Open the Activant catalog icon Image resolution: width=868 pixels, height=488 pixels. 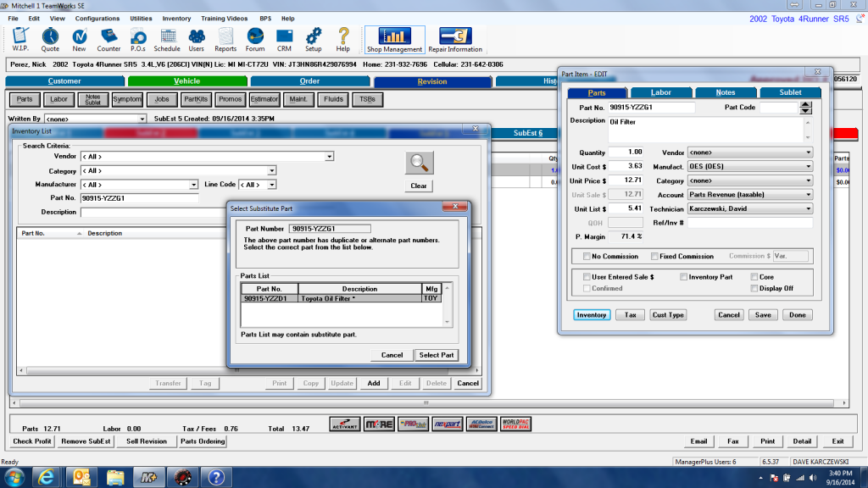click(345, 424)
